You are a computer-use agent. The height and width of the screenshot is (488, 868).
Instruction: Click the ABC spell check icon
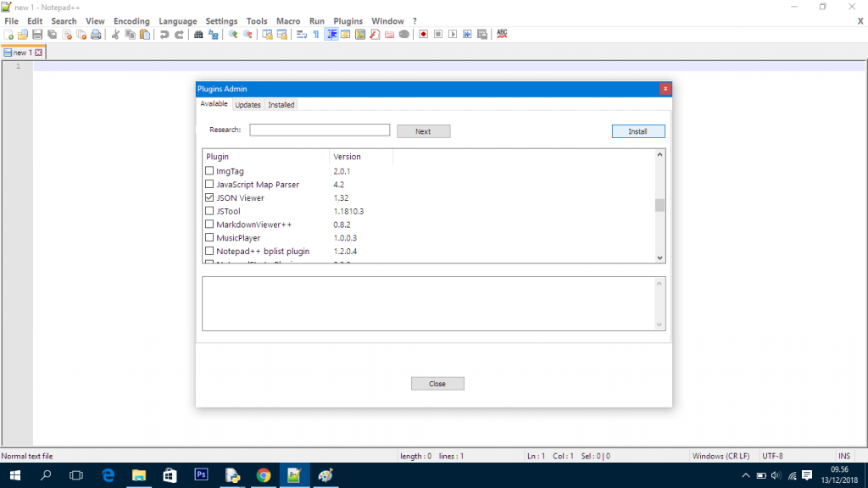pyautogui.click(x=502, y=35)
